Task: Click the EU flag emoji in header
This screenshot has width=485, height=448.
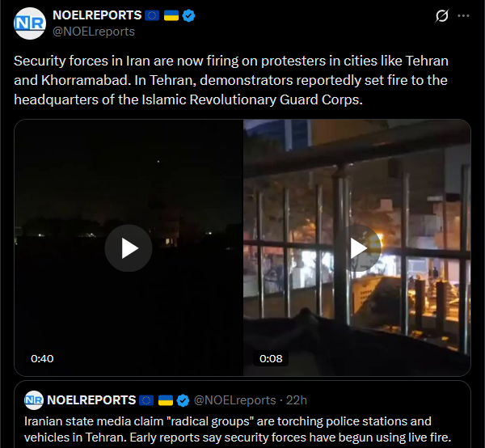Action: pos(152,15)
